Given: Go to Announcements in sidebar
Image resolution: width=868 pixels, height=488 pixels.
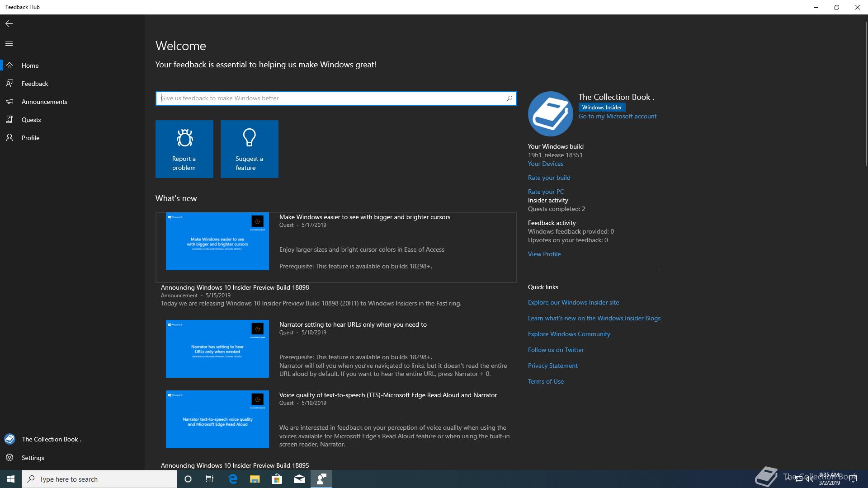Looking at the screenshot, I should pyautogui.click(x=44, y=102).
